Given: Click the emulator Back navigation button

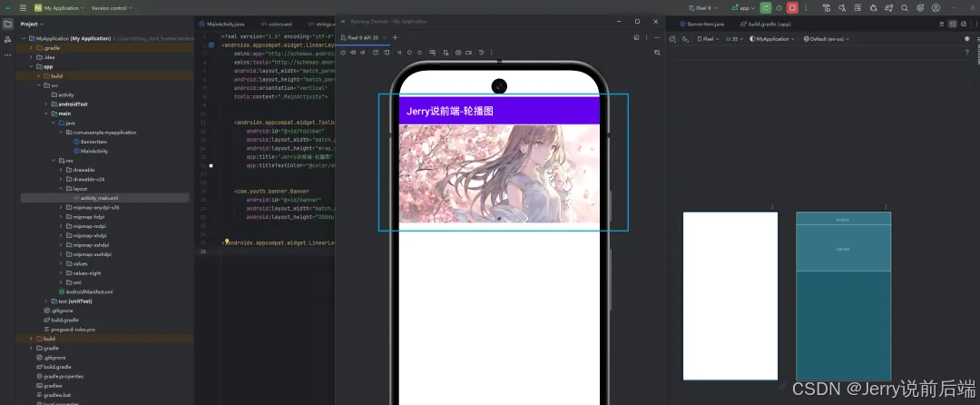Looking at the screenshot, I should tap(399, 53).
